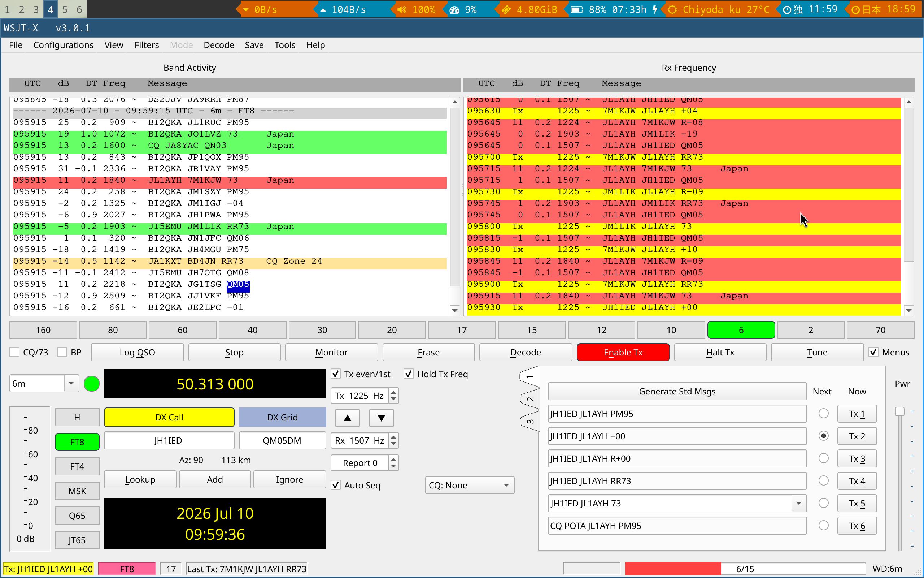Image resolution: width=924 pixels, height=578 pixels.
Task: Select Next radio button for Tx 1
Action: point(824,414)
